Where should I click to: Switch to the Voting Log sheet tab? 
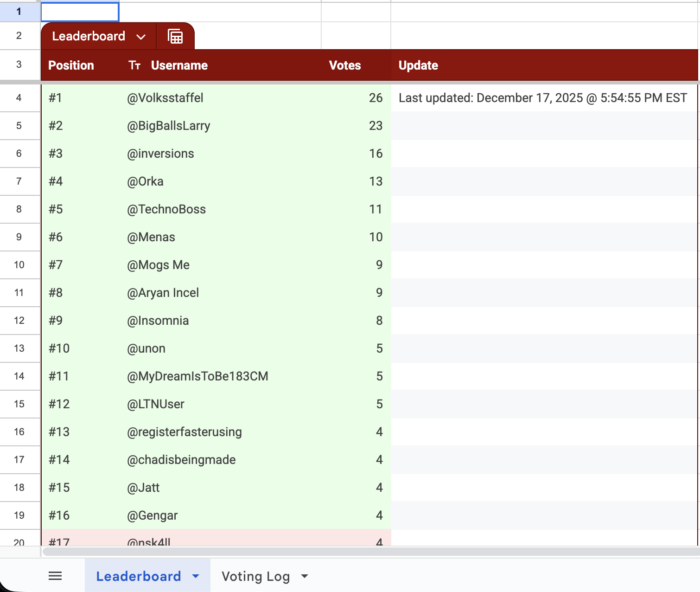point(255,576)
